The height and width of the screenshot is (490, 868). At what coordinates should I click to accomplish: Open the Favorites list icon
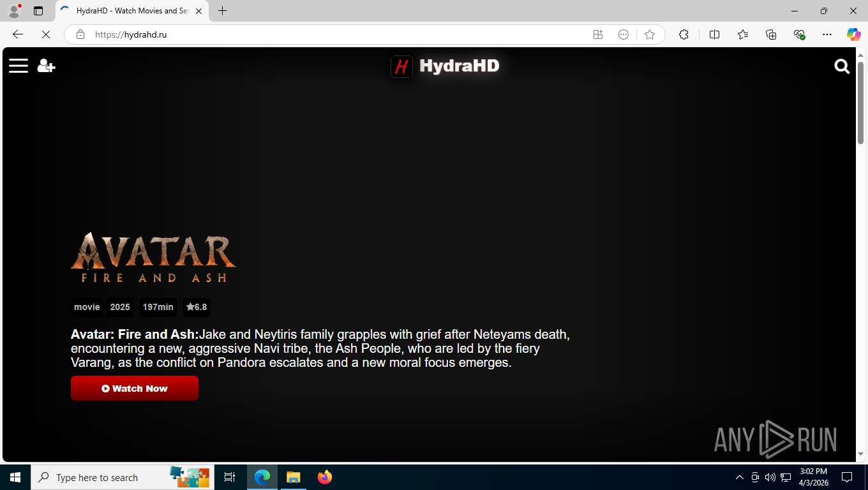tap(743, 34)
